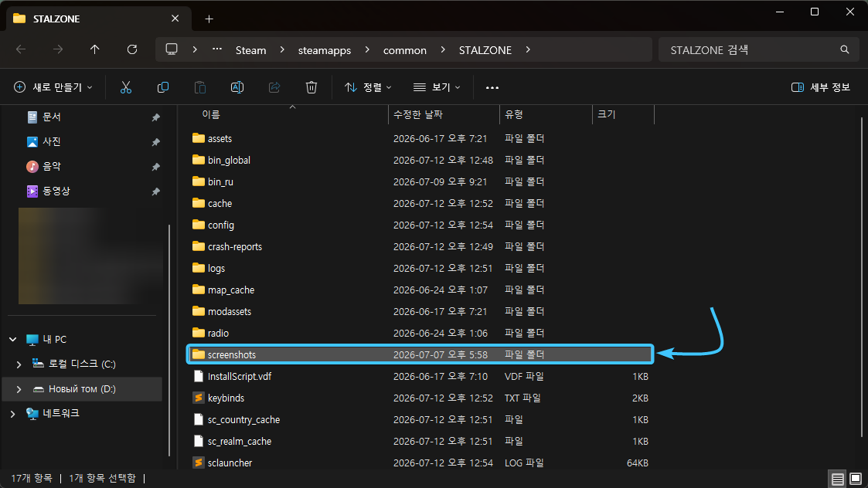The image size is (868, 488).
Task: Click the Cut scissors icon
Action: tap(126, 87)
